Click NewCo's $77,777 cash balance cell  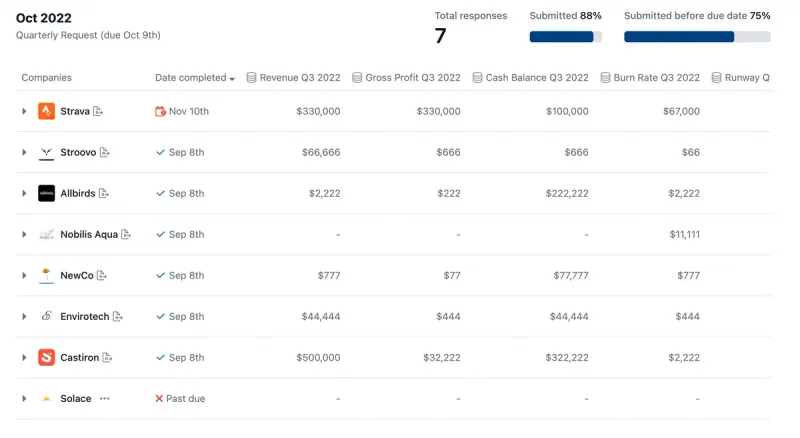click(x=571, y=276)
